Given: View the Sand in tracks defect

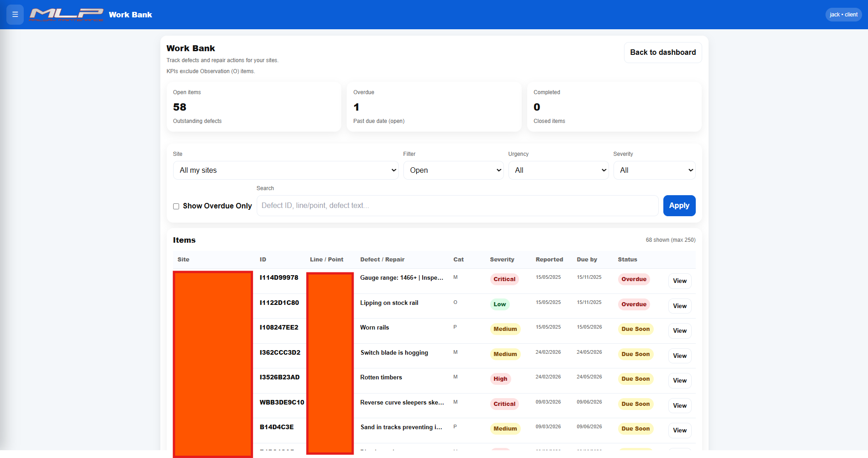Looking at the screenshot, I should pyautogui.click(x=679, y=430).
